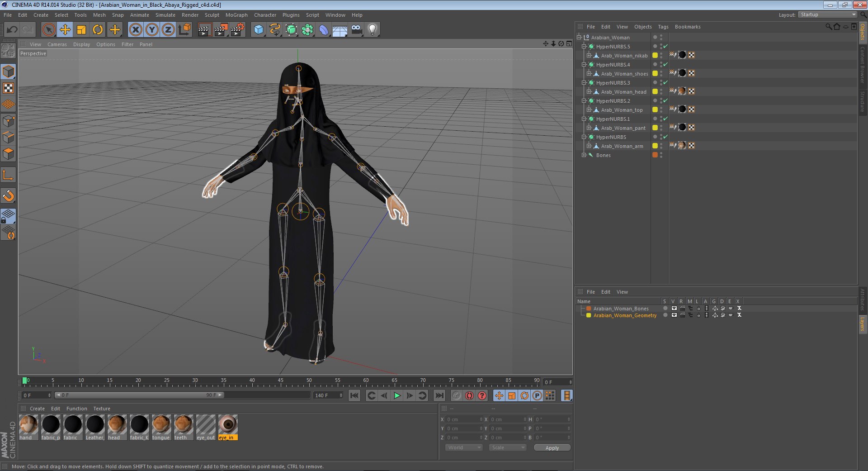Image resolution: width=868 pixels, height=471 pixels.
Task: Select the hand material thumbnail
Action: click(28, 428)
